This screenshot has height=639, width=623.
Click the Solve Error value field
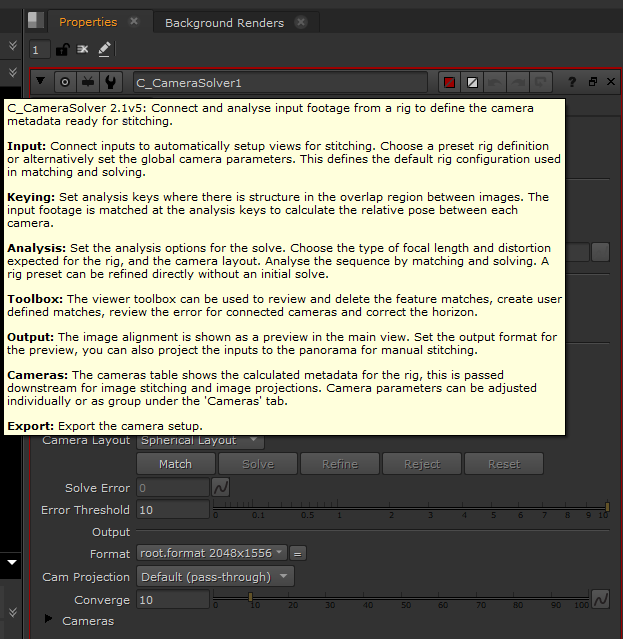pos(173,487)
